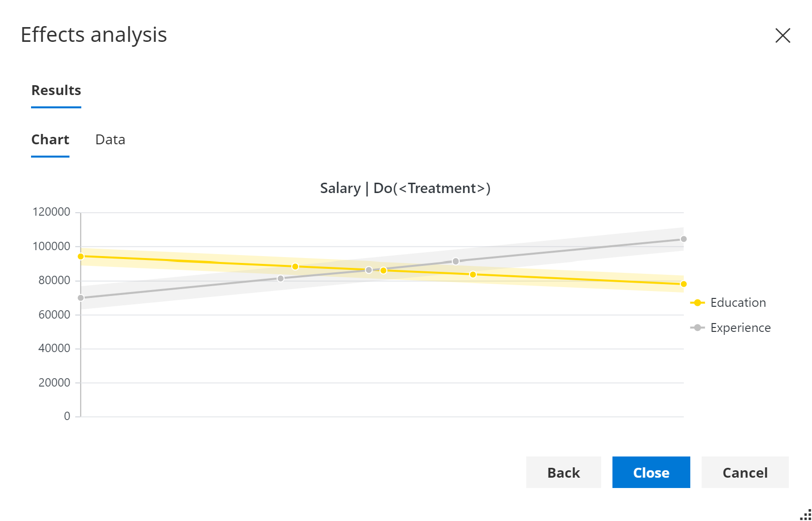
Task: Select the fourth Education point from left
Action: (473, 275)
